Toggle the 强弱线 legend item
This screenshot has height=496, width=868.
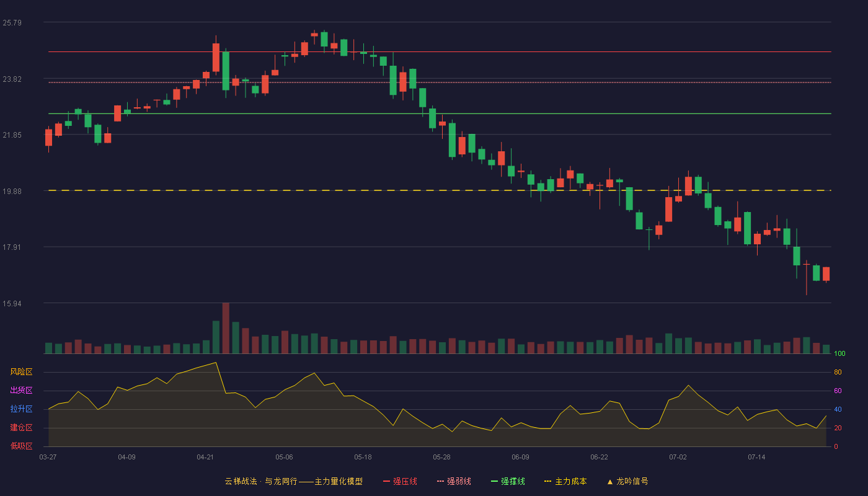[454, 481]
